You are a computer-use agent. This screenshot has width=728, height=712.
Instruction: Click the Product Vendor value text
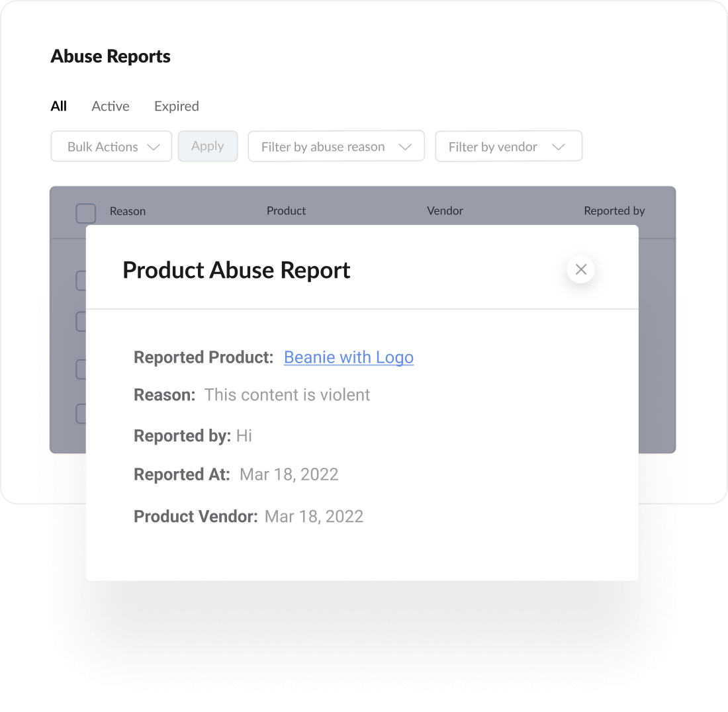click(x=314, y=517)
